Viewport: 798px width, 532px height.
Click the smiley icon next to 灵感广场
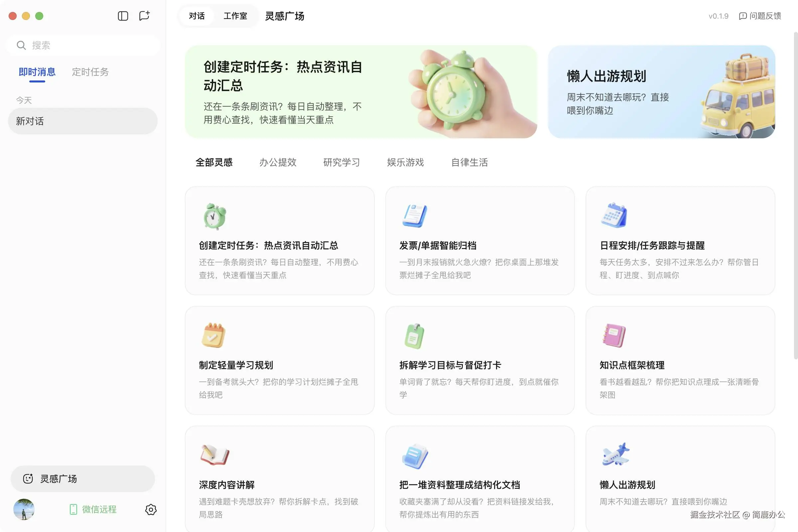29,478
